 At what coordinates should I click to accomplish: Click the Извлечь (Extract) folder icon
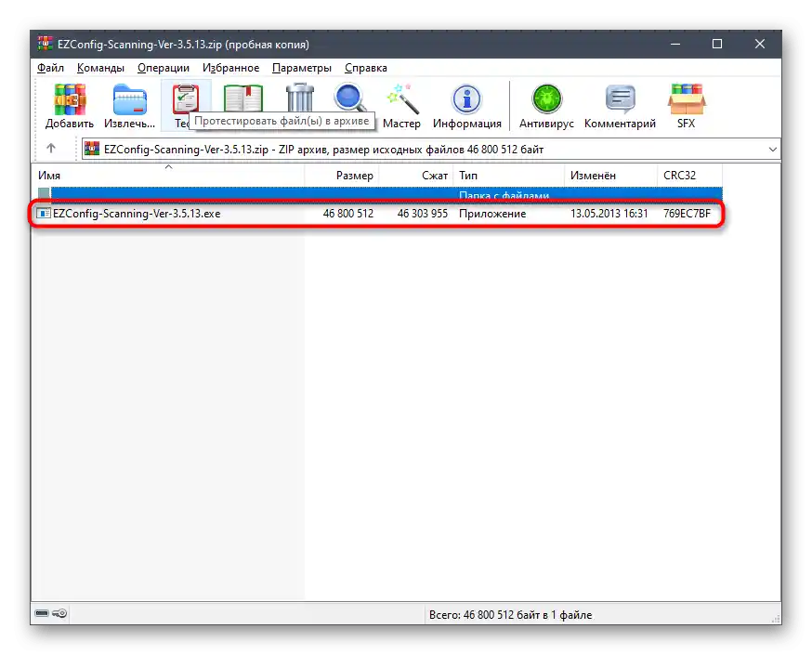129,99
